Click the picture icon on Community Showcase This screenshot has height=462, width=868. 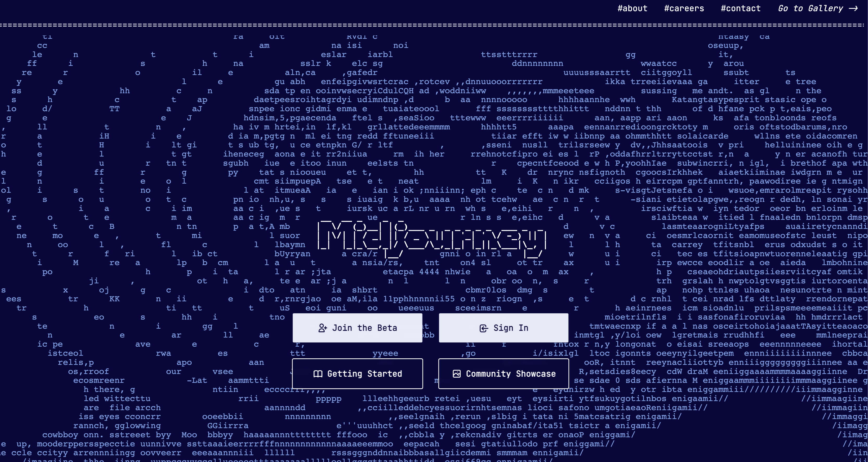point(457,374)
